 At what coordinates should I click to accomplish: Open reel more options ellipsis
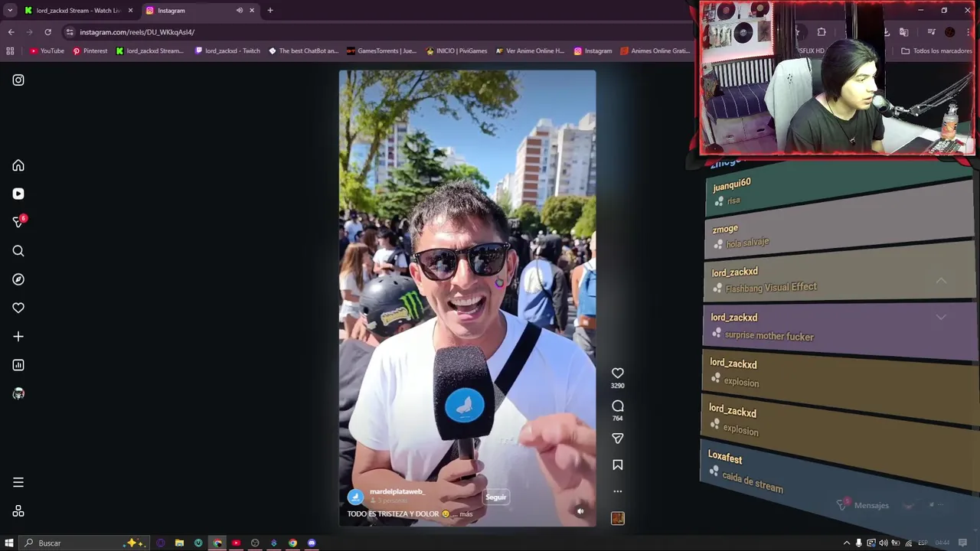(618, 491)
